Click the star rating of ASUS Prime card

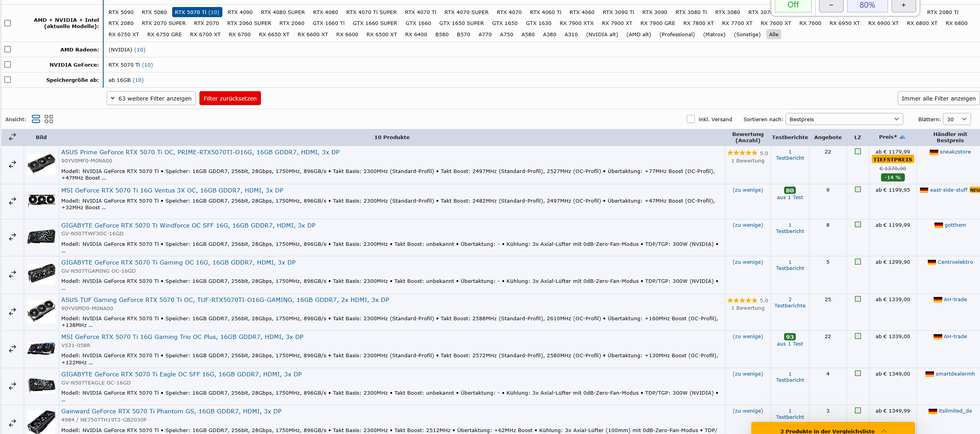(x=742, y=153)
